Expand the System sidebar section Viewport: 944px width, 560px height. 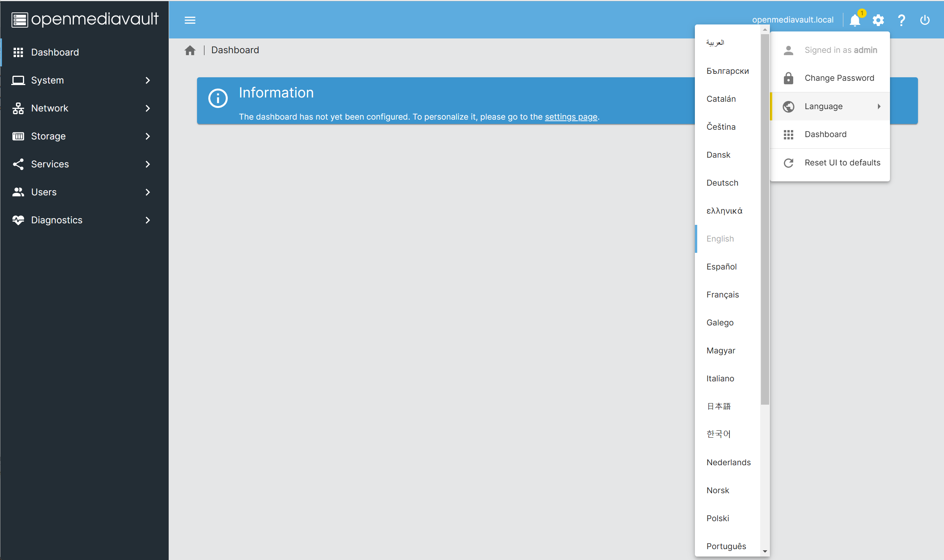point(148,80)
